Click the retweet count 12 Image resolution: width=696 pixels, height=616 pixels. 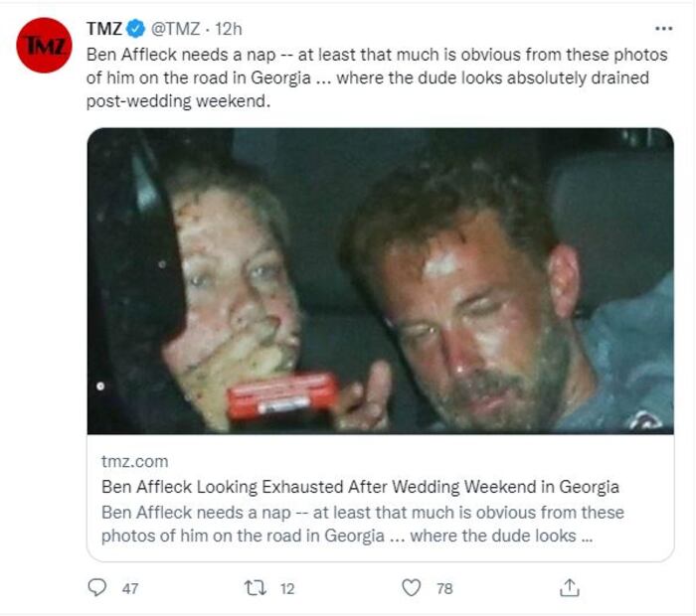pyautogui.click(x=287, y=588)
